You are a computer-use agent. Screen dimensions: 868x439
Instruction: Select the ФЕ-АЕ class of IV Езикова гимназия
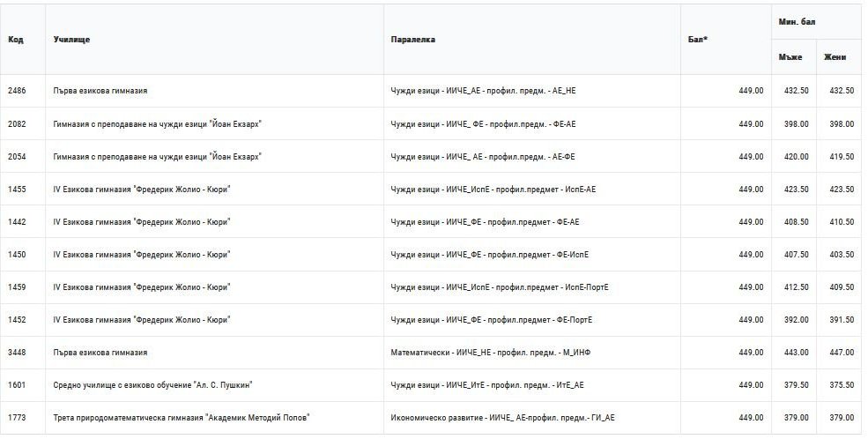[485, 222]
